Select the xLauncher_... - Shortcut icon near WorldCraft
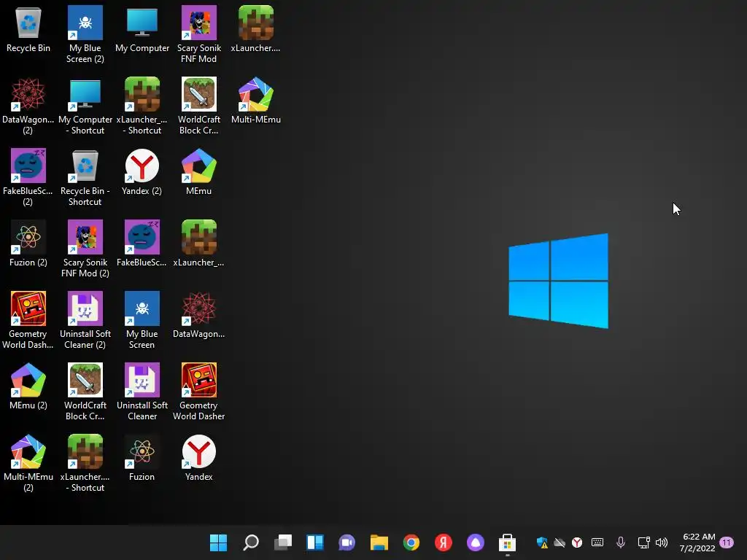Screen dimensions: 747x560 142,106
